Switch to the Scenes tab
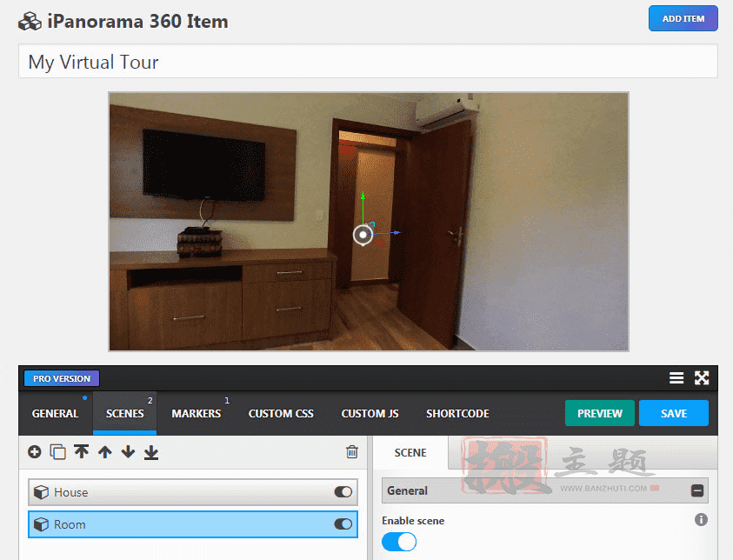Image resolution: width=733 pixels, height=560 pixels. (125, 413)
